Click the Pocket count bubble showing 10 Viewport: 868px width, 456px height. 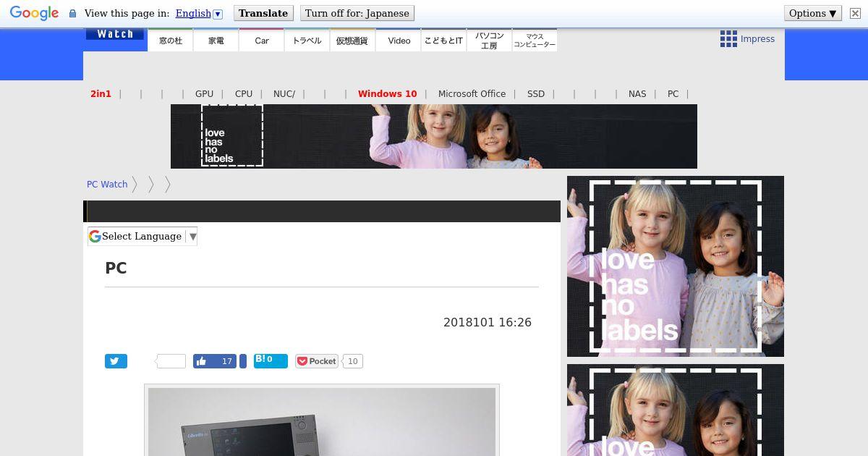(352, 361)
